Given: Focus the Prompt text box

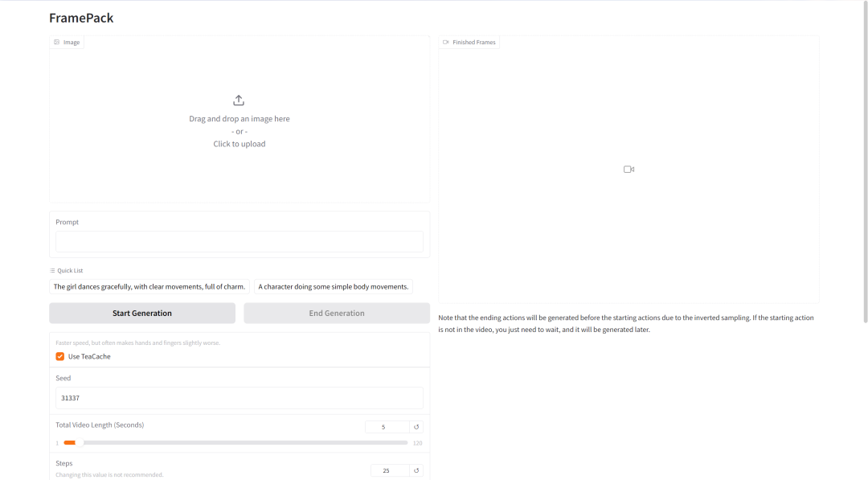Looking at the screenshot, I should point(240,241).
